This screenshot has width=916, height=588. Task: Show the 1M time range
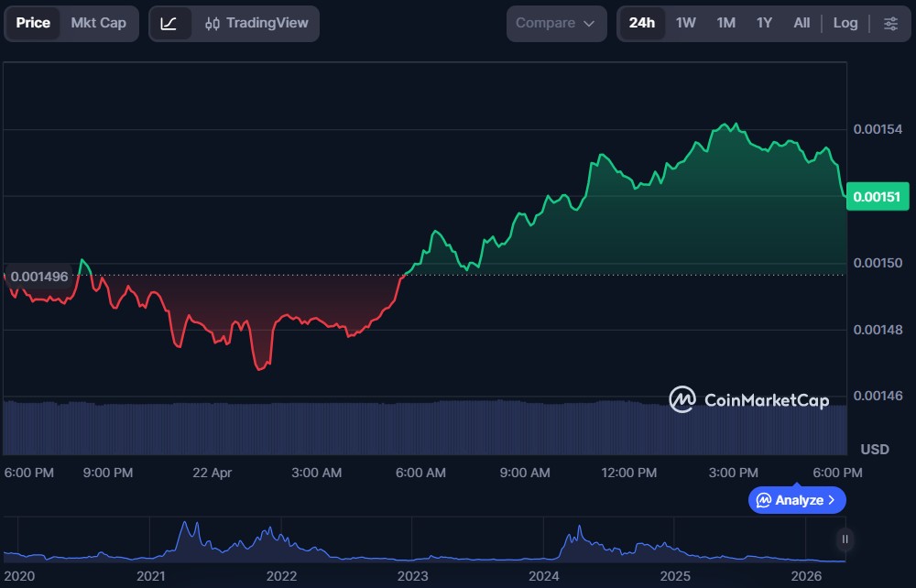[725, 23]
